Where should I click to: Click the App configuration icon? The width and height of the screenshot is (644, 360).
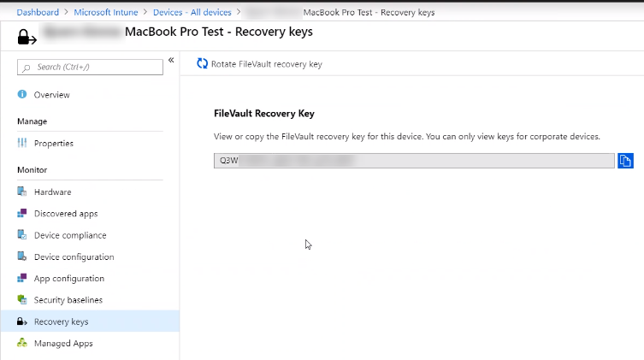coord(22,278)
